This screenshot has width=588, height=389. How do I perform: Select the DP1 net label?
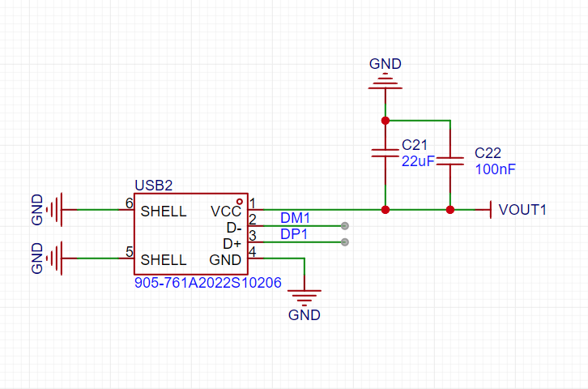point(294,234)
